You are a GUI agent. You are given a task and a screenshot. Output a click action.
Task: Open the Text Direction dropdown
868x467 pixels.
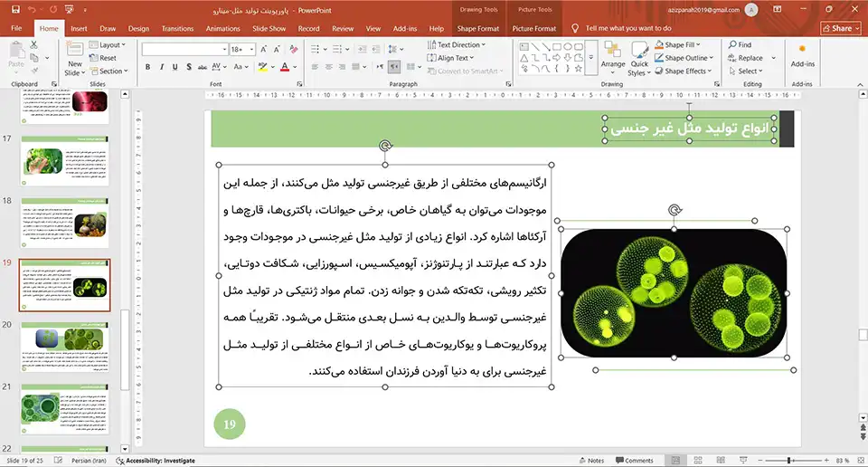(x=457, y=45)
